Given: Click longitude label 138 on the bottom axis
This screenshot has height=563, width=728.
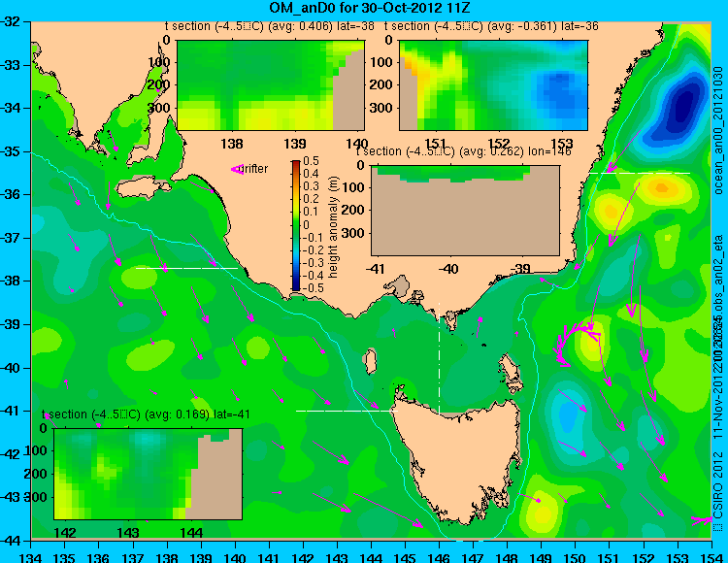Looking at the screenshot, I should (167, 557).
